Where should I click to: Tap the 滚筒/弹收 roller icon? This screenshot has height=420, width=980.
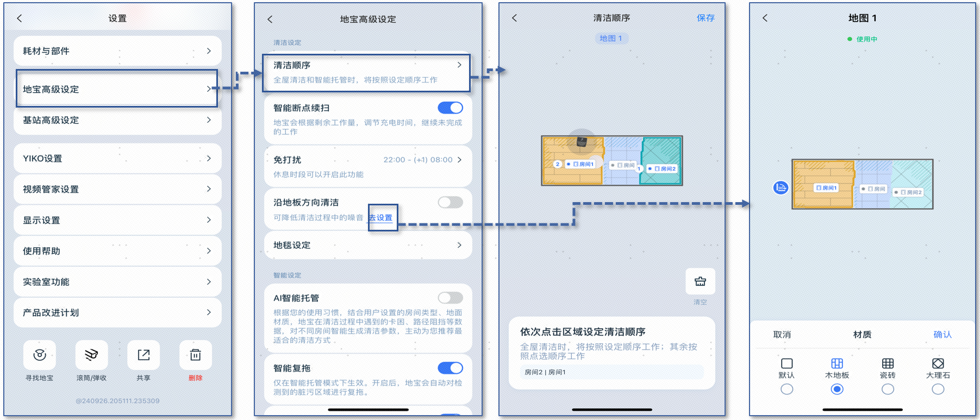(x=91, y=355)
